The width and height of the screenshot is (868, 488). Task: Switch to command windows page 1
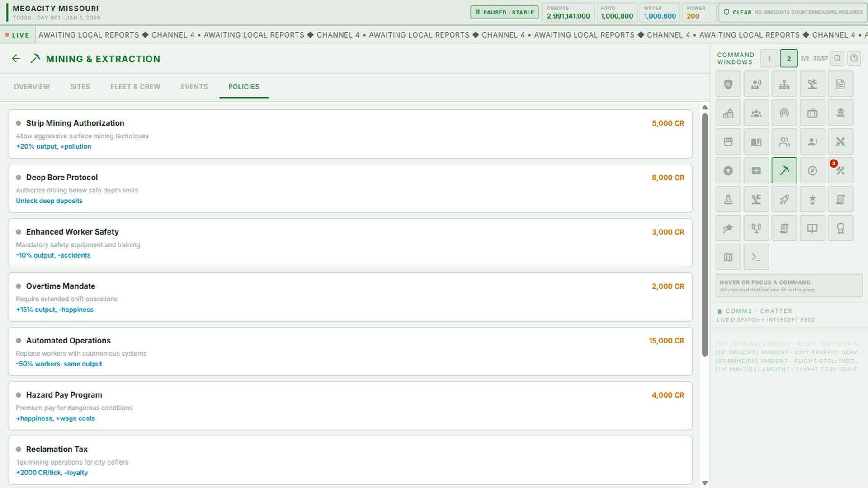click(x=769, y=59)
